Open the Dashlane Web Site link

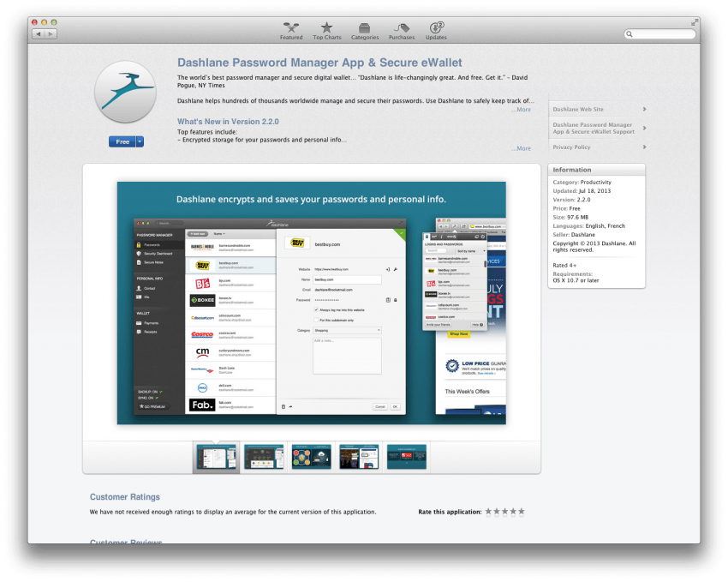click(578, 109)
